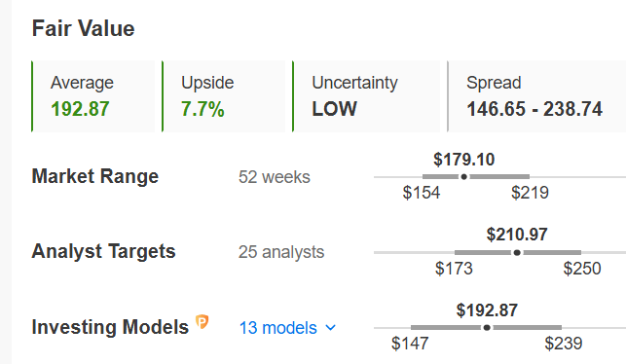Select the Average 192.87 card
The height and width of the screenshot is (364, 626).
93,96
